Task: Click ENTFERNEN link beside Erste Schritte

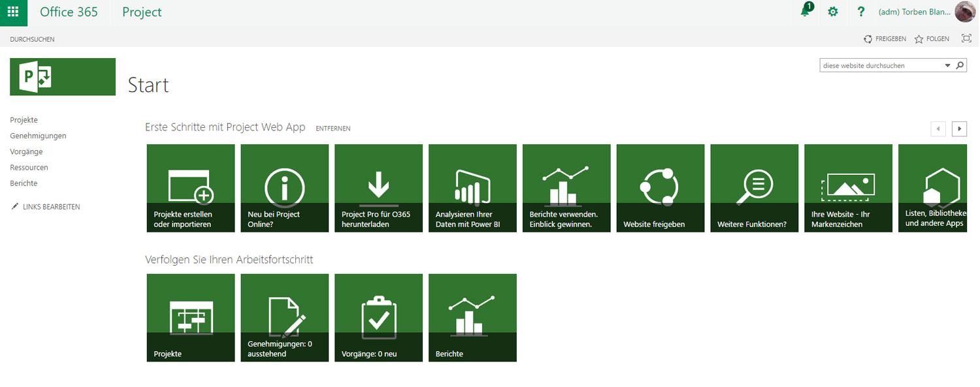Action: click(x=333, y=129)
